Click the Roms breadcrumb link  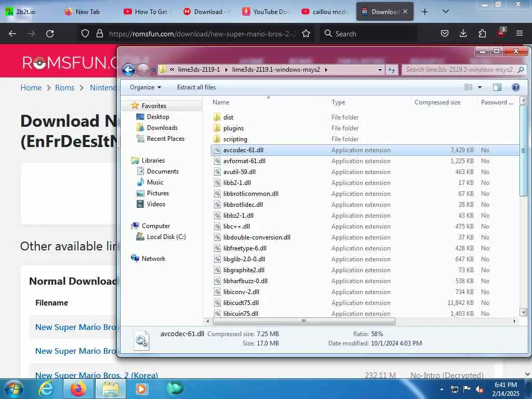[x=64, y=87]
